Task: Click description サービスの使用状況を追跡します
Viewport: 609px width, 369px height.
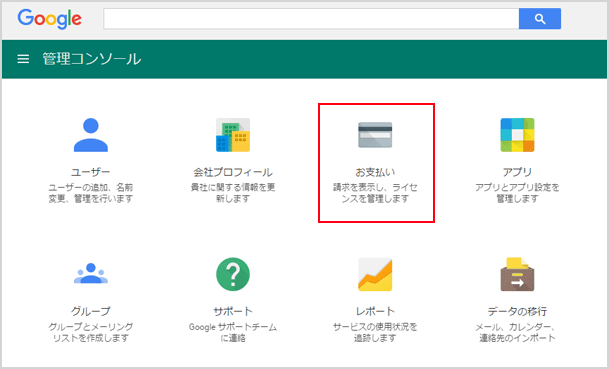Action: (375, 332)
